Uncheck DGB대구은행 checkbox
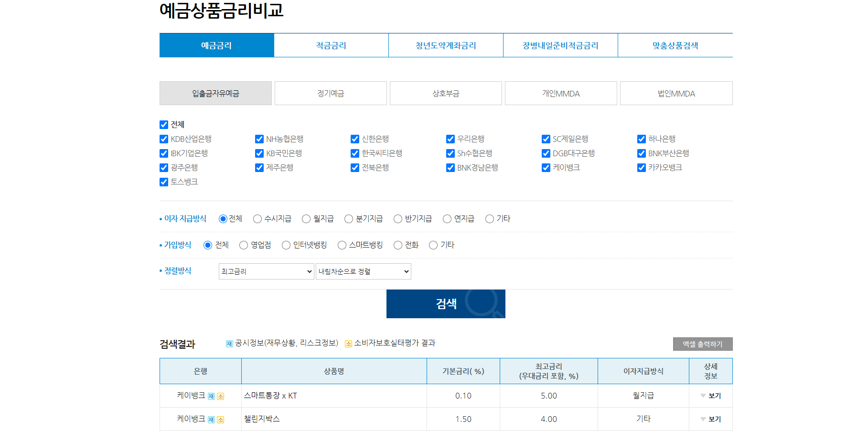The image size is (868, 431). click(546, 153)
